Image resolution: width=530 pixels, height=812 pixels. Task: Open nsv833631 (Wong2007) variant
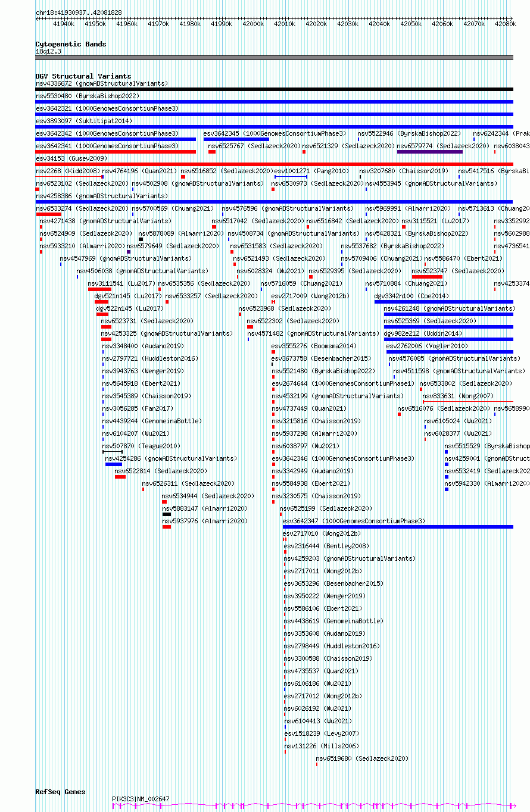coord(458,396)
